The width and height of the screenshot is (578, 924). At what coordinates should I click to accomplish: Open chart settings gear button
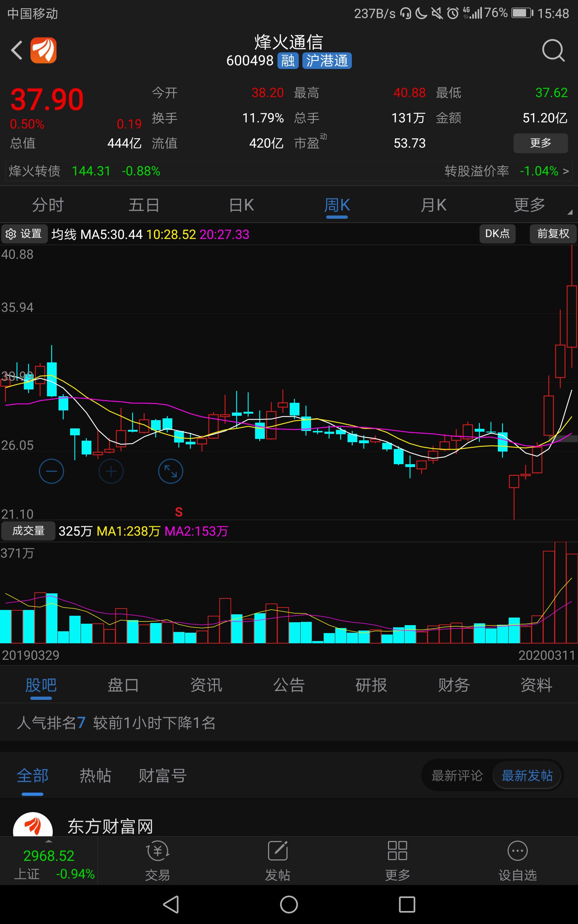(24, 234)
